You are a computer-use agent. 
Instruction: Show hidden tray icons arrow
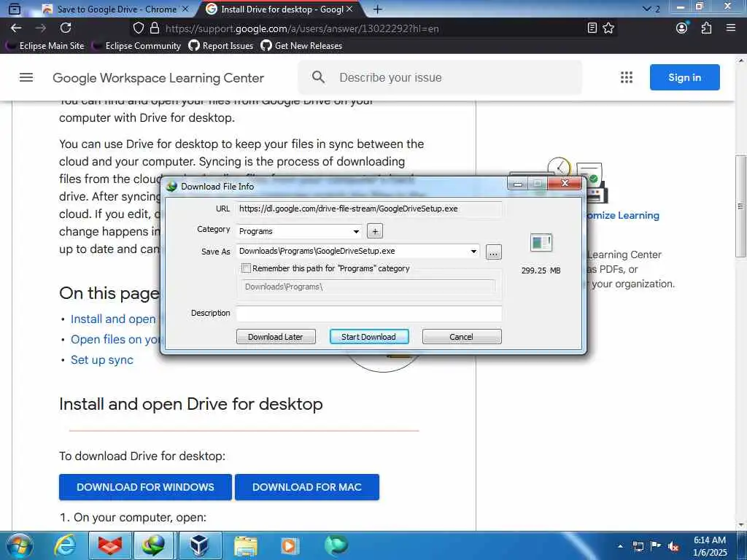pyautogui.click(x=620, y=546)
